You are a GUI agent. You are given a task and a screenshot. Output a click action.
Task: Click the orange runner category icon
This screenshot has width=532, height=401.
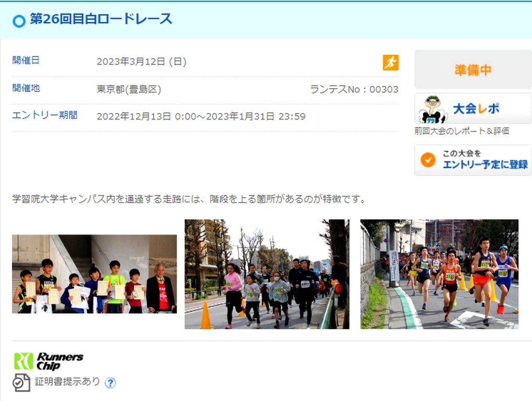390,62
